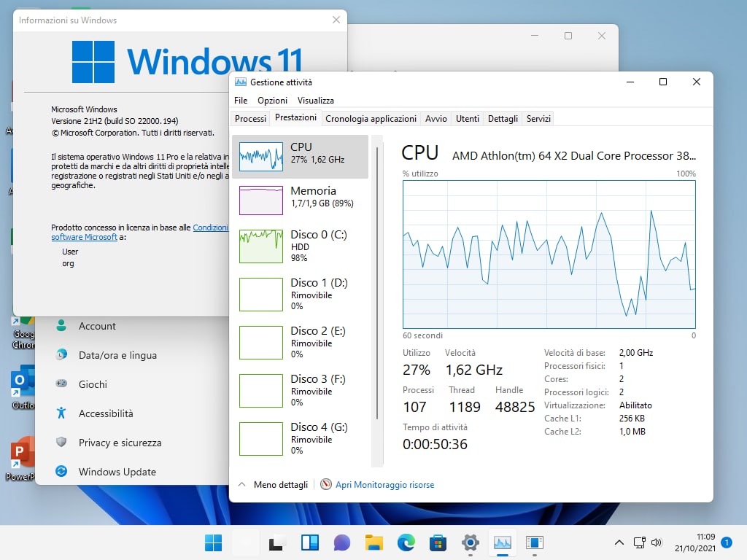Click the Account person icon

coord(61,326)
